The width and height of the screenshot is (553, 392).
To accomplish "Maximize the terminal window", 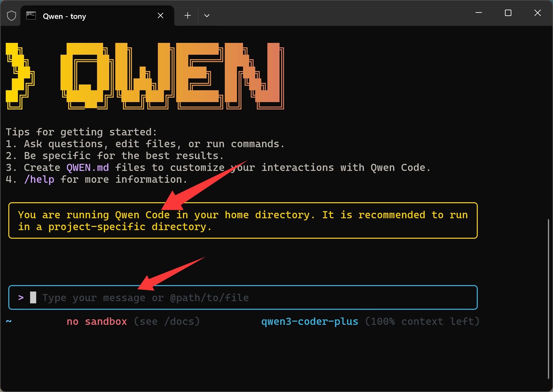I will pyautogui.click(x=508, y=13).
